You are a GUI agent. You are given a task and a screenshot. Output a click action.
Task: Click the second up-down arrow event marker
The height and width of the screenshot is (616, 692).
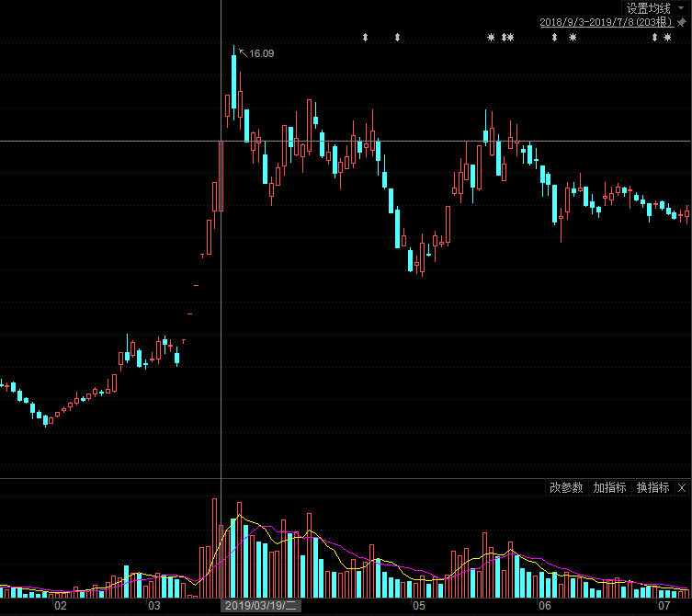[x=397, y=37]
